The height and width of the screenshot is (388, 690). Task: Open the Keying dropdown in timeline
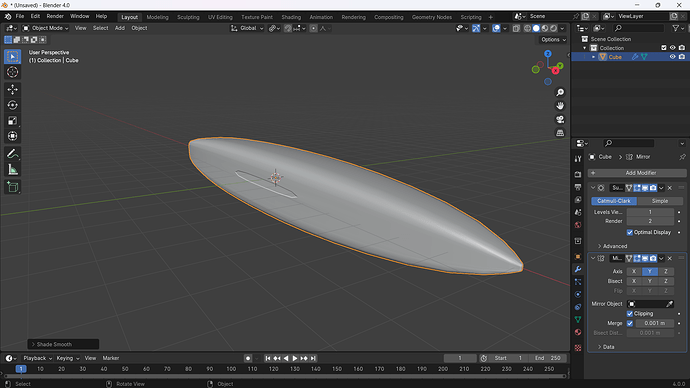(x=68, y=359)
